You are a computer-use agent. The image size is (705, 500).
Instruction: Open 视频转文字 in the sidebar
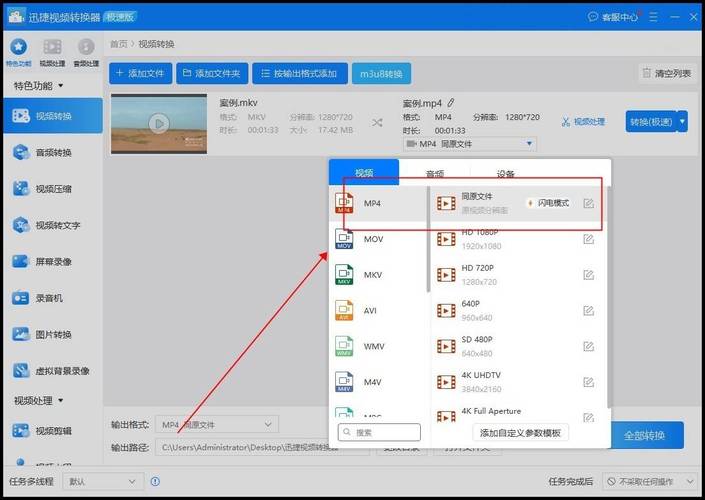pyautogui.click(x=53, y=225)
